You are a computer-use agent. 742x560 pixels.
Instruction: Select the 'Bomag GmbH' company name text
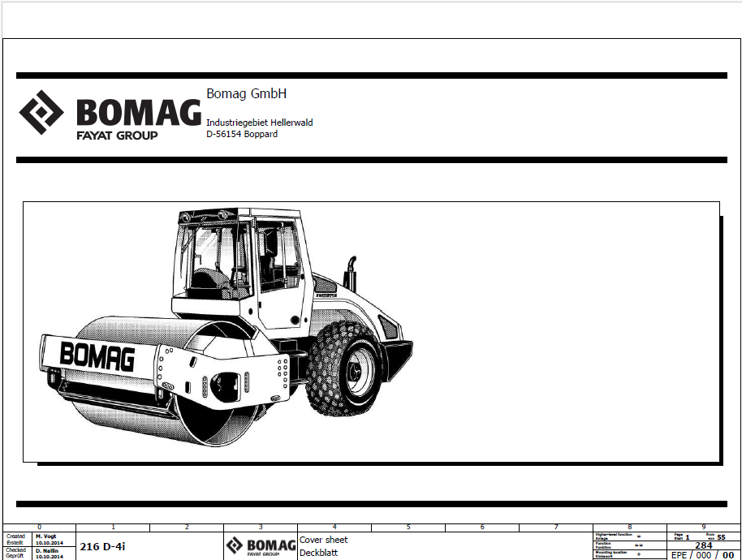(x=246, y=93)
